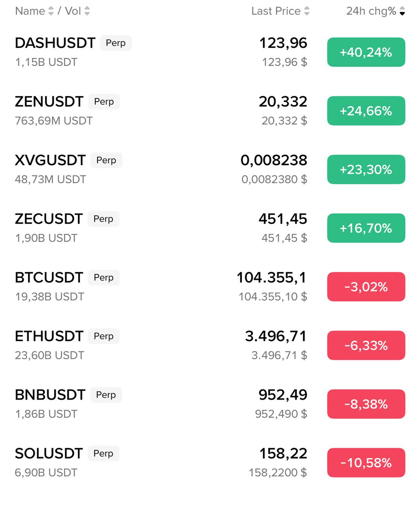Select the ZECUSDT trading pair
This screenshot has width=420, height=506.
pyautogui.click(x=49, y=219)
